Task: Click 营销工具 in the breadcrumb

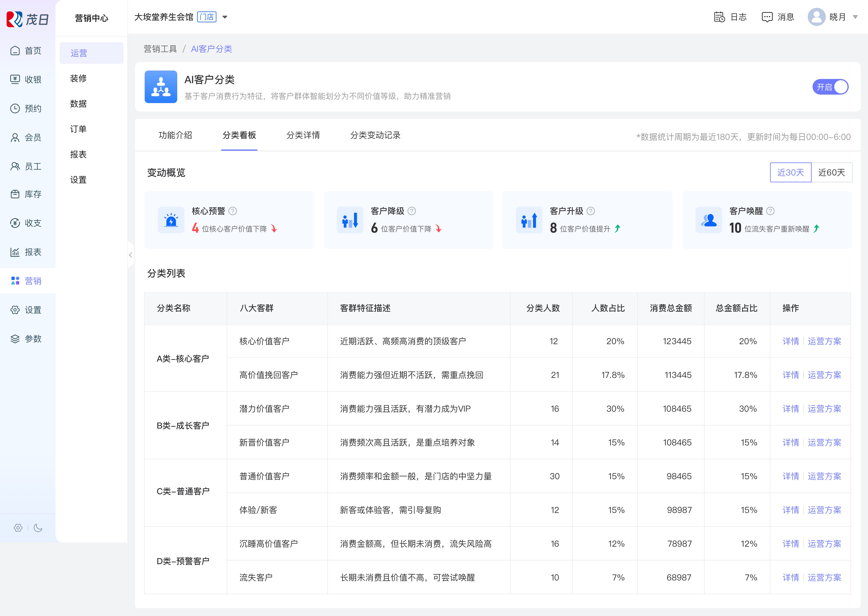Action: point(160,49)
